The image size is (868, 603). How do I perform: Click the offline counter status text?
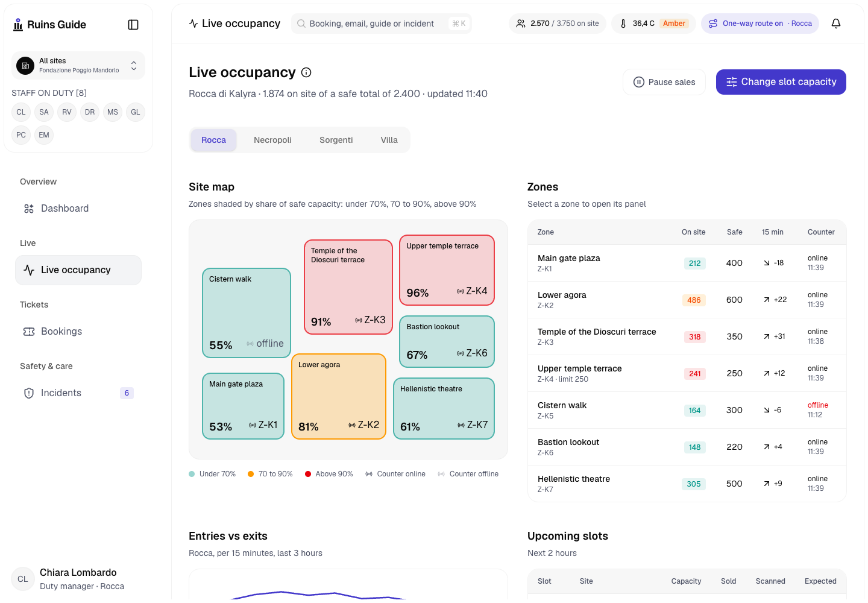tap(818, 405)
